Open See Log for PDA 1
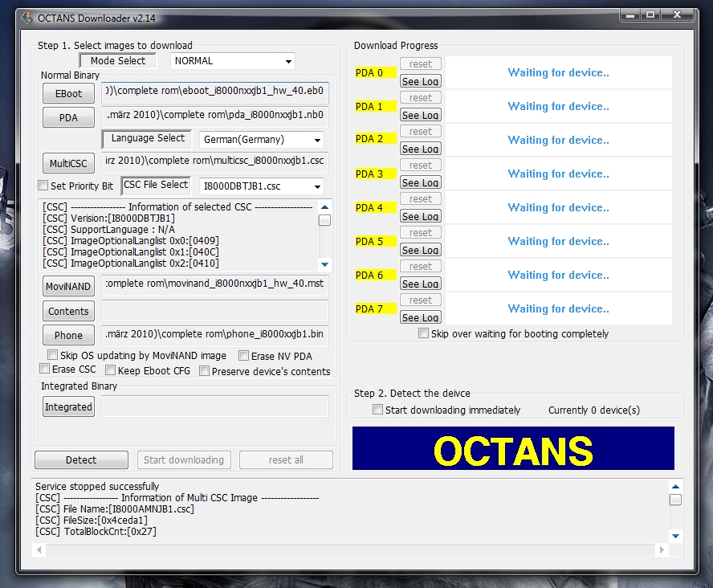Screen dimensions: 713x588 coord(421,115)
